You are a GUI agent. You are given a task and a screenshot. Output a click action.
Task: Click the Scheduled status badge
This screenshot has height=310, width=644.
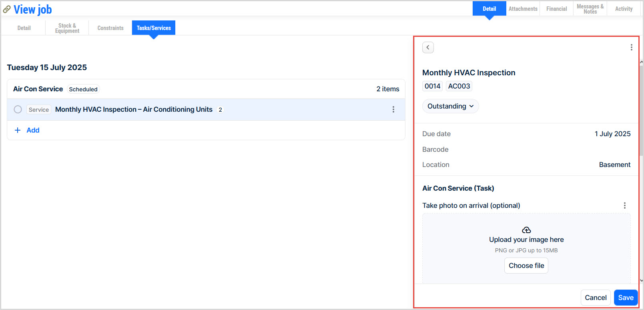click(83, 89)
